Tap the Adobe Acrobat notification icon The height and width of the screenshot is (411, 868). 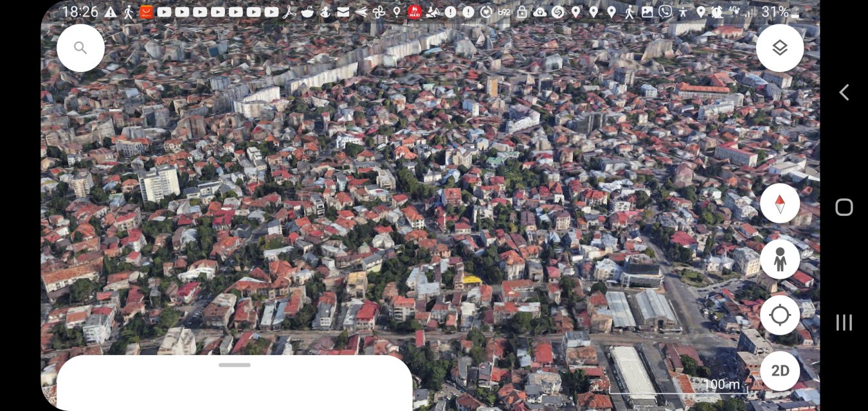point(289,12)
